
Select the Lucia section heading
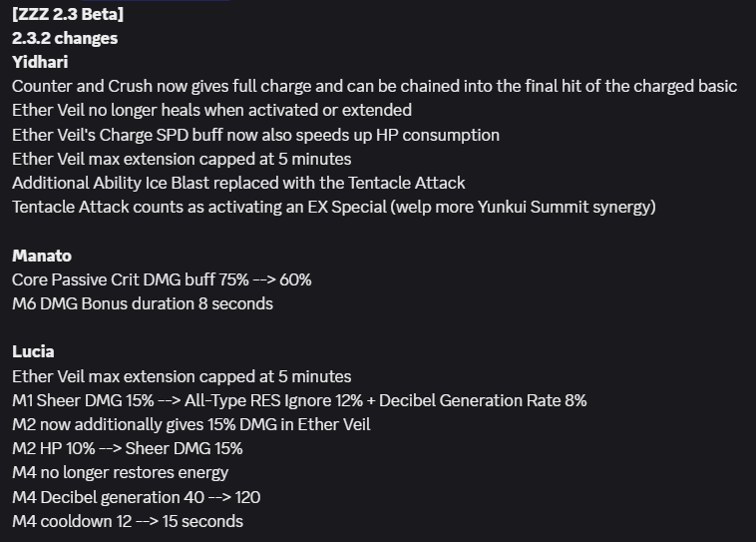[x=33, y=351]
